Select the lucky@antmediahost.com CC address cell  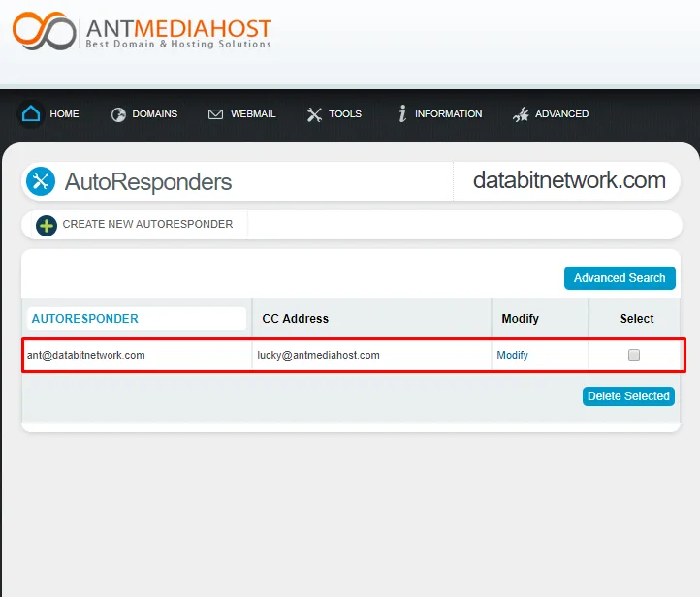pyautogui.click(x=318, y=355)
